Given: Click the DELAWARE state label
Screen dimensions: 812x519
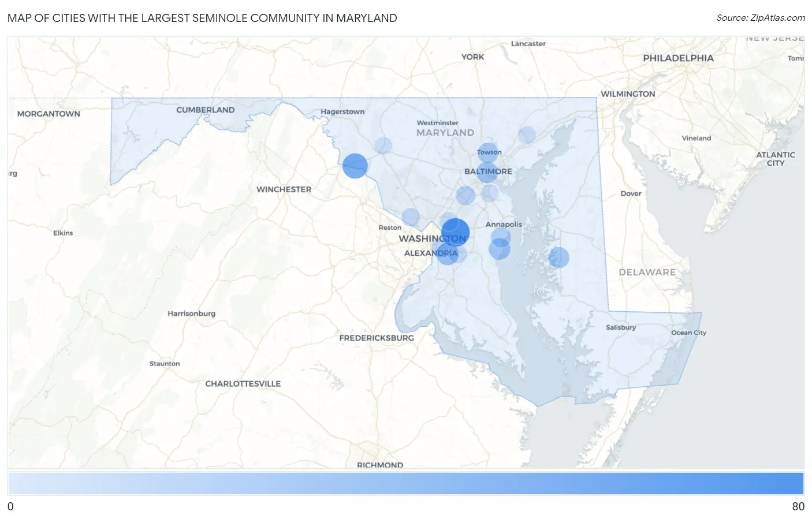Looking at the screenshot, I should click(x=647, y=272).
